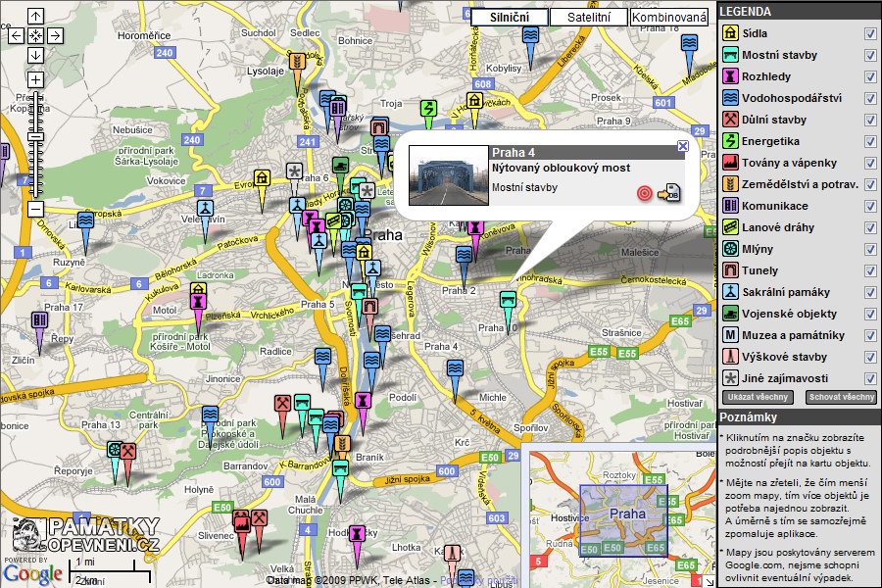Click the green Energetika marker near Troja

[428, 109]
